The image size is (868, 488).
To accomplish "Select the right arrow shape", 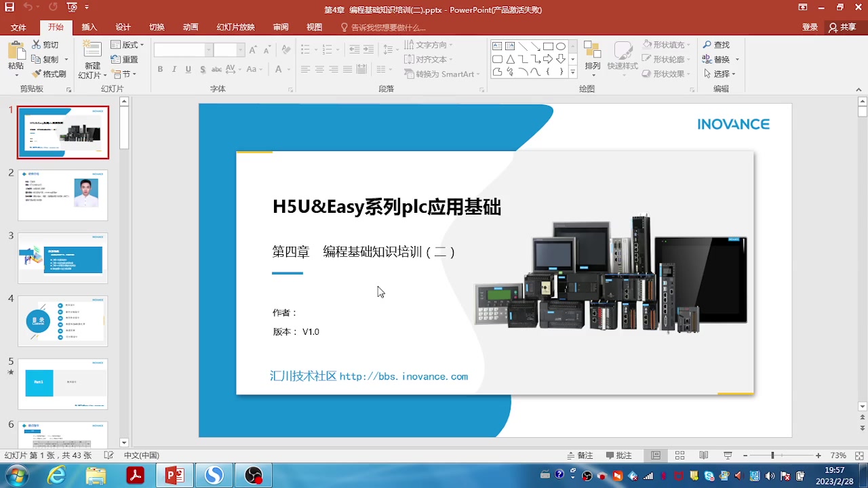I will [x=548, y=59].
